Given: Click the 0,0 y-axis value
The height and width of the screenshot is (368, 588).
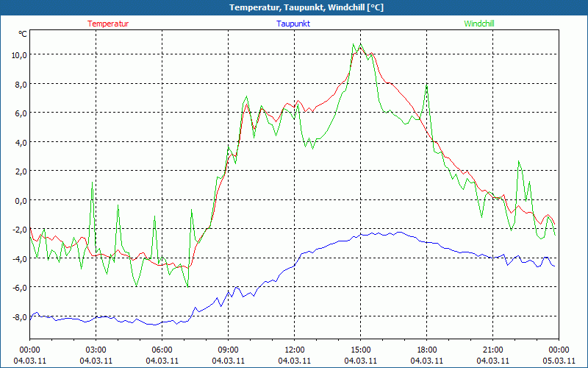Looking at the screenshot, I should [21, 200].
